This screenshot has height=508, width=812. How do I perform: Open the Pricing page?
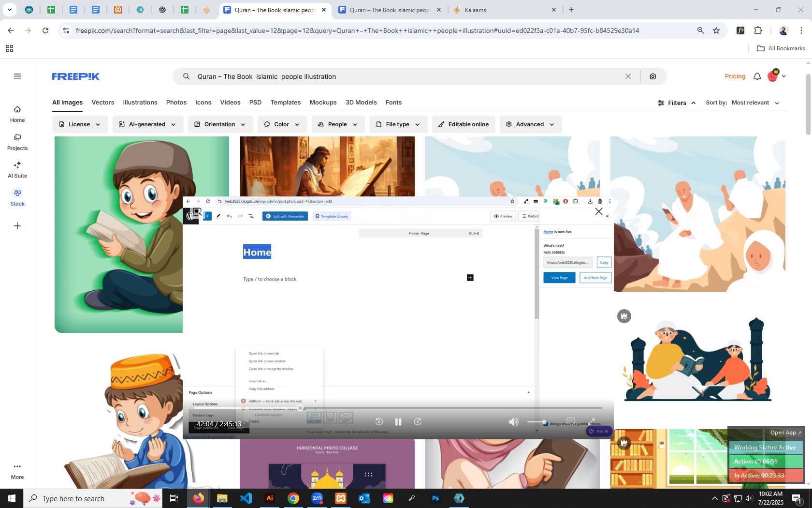(x=735, y=76)
